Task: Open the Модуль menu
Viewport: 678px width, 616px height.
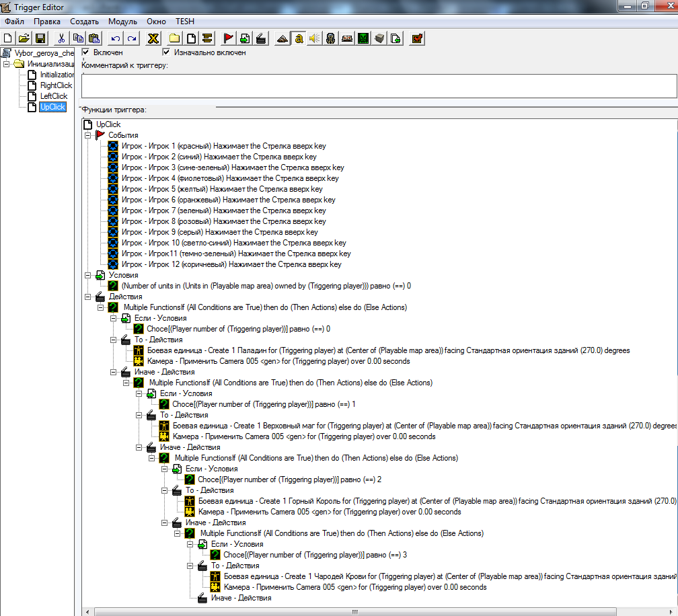Action: 123,22
